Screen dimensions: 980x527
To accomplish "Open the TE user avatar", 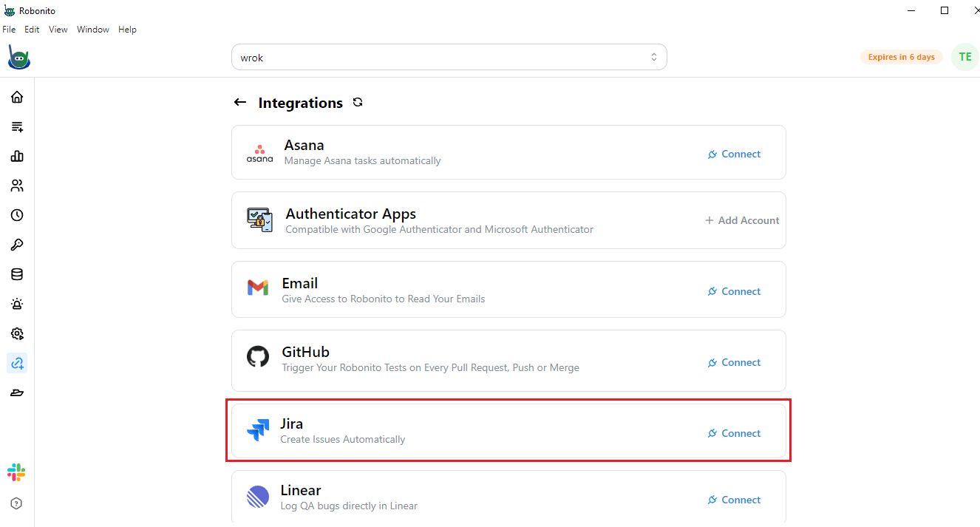I will tap(964, 57).
